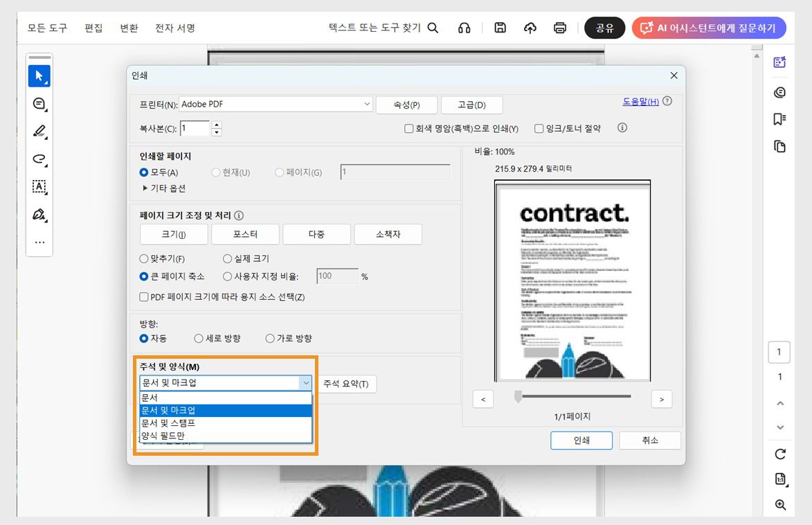The image size is (812, 525).
Task: Expand more tools with ellipsis icon
Action: click(x=39, y=240)
